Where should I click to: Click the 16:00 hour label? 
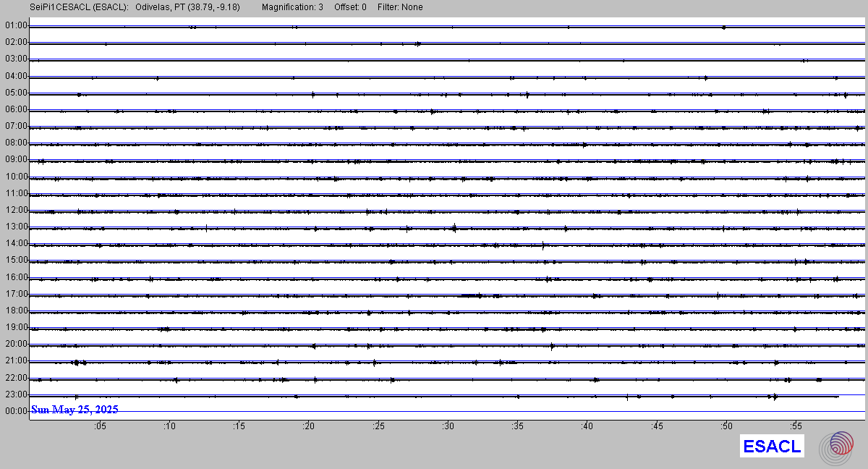pos(16,277)
